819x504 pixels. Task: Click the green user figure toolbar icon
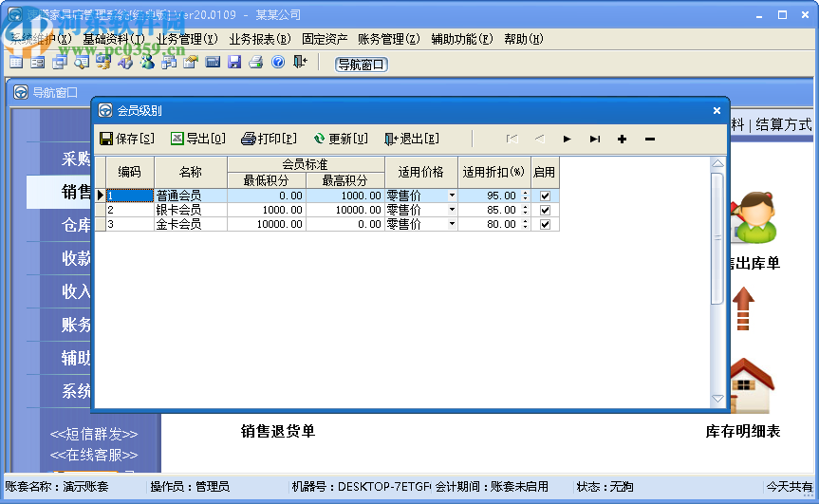pos(147,64)
